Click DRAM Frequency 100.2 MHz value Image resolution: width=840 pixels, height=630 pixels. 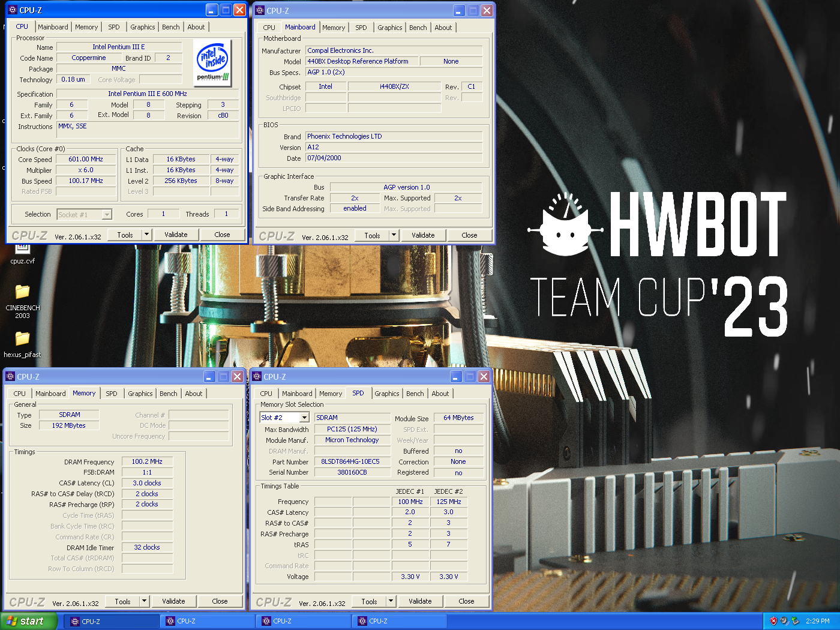coord(147,461)
